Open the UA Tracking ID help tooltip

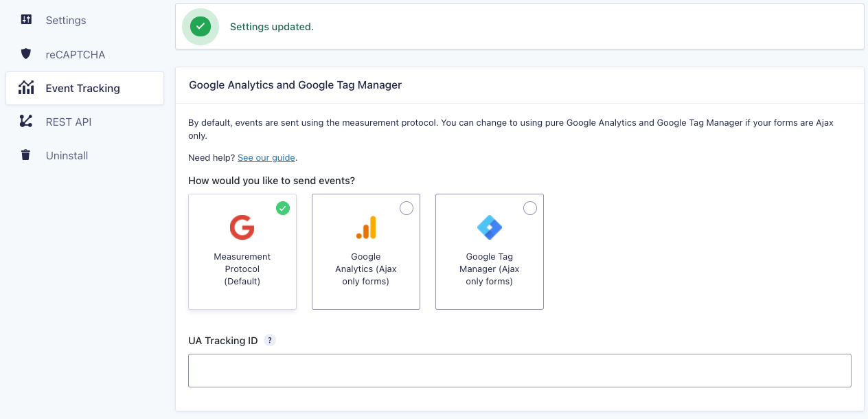coord(270,340)
